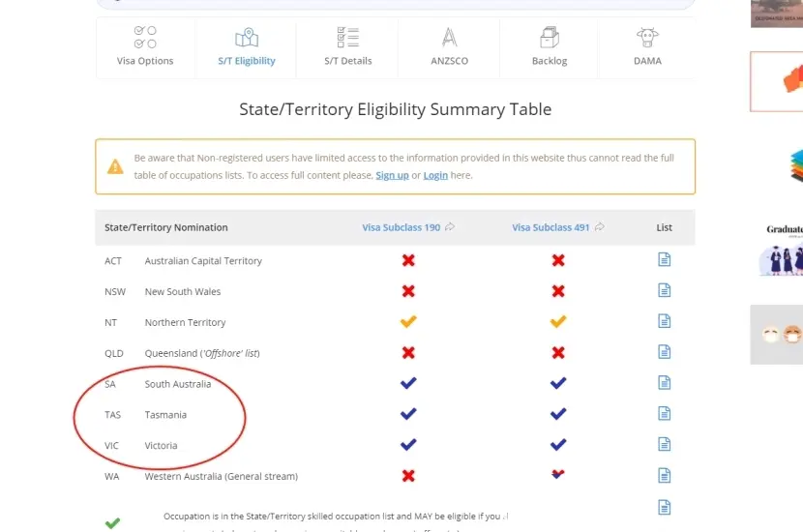Open Northern Territory list document icon
The image size is (803, 532).
point(665,321)
